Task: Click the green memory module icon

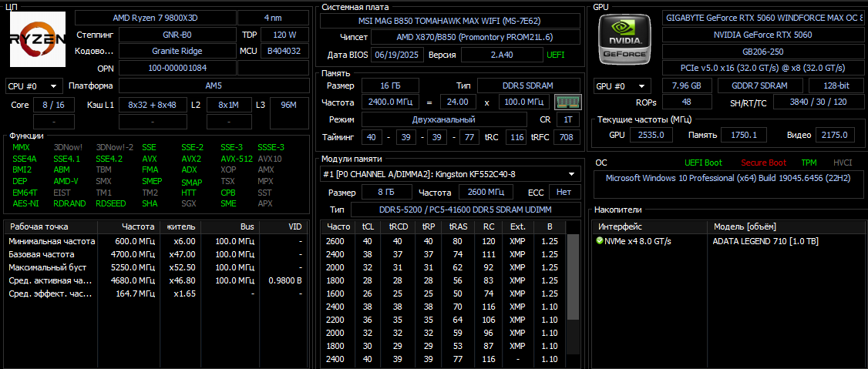Action: click(x=567, y=102)
